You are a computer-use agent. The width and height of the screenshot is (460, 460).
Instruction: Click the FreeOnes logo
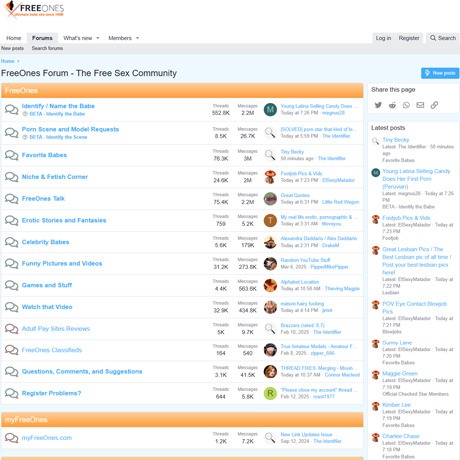35,9
